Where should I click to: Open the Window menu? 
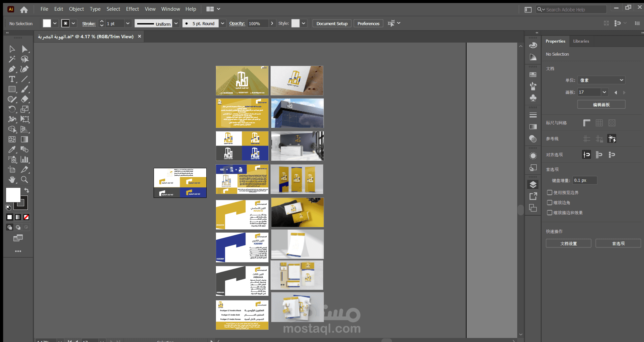(x=171, y=9)
